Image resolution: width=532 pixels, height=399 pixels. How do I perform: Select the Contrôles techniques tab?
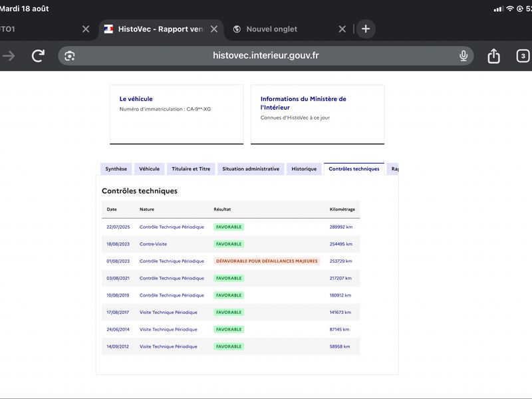(x=354, y=169)
